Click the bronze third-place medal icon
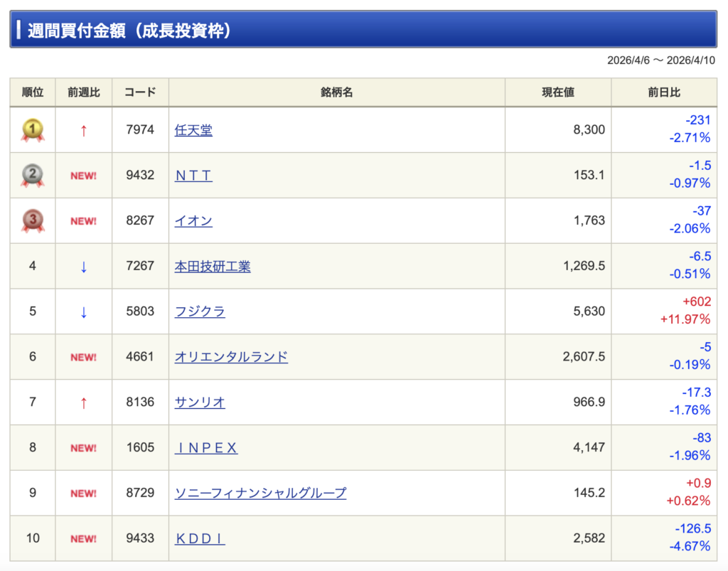The height and width of the screenshot is (571, 728). click(x=33, y=221)
